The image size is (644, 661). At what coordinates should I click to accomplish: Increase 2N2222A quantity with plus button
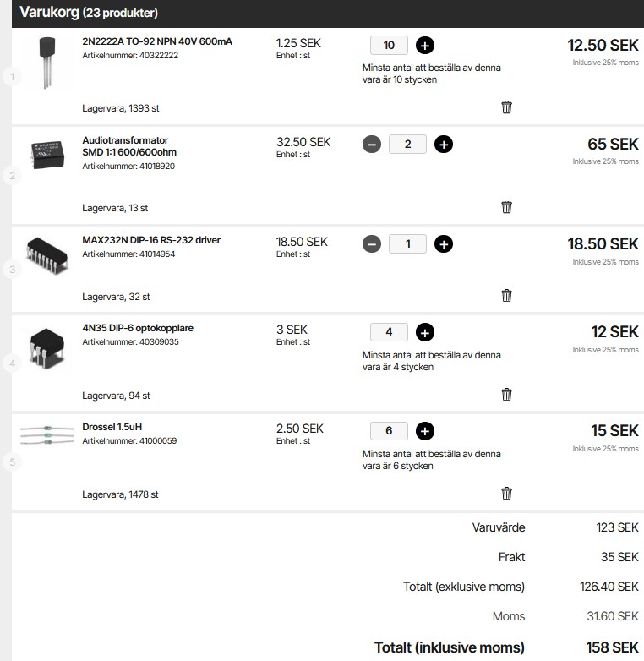425,45
